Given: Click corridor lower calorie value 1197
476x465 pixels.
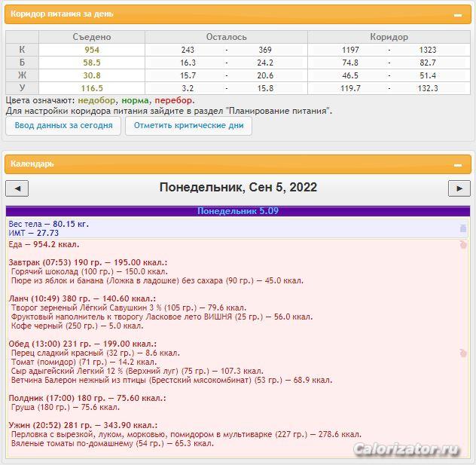Looking at the screenshot, I should tap(350, 50).
